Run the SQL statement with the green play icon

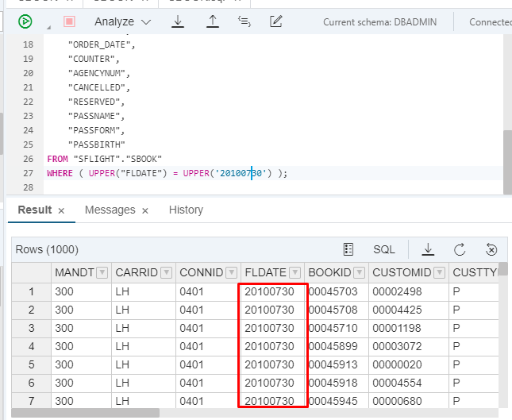click(25, 22)
